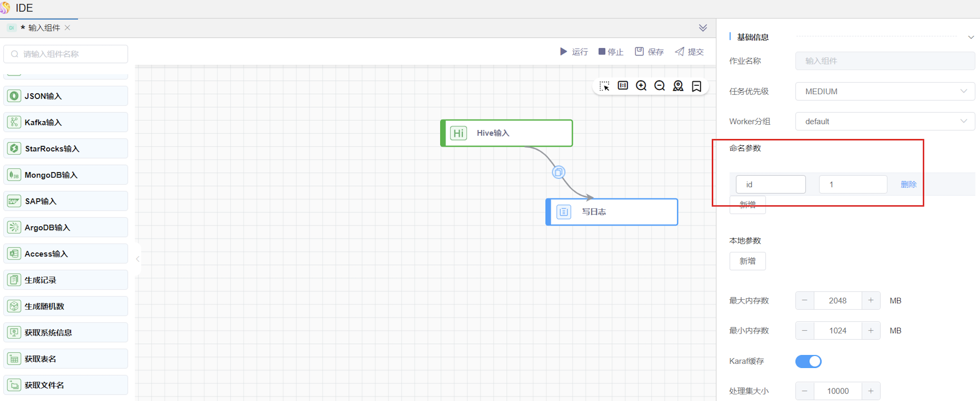Click the fit-to-screen canvas icon
The image size is (980, 401).
(x=623, y=86)
